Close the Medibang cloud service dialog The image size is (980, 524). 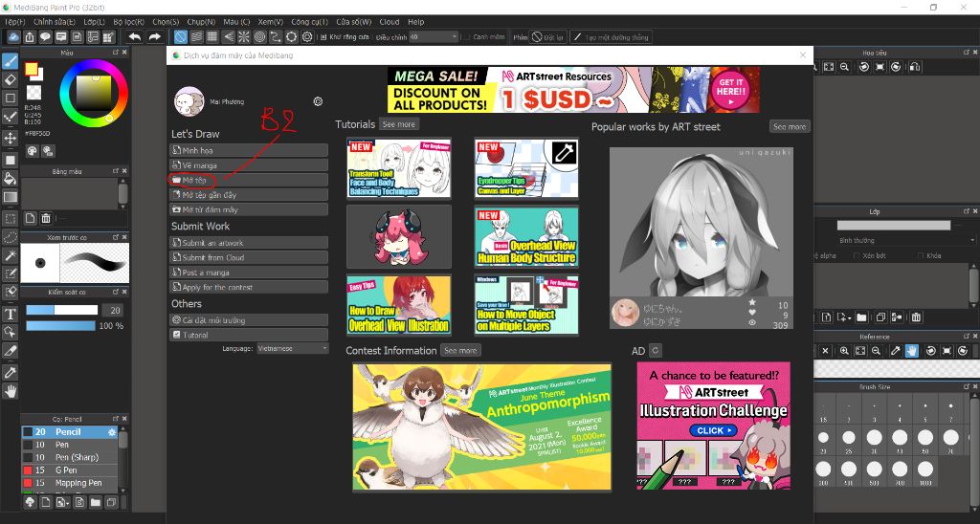coord(803,55)
